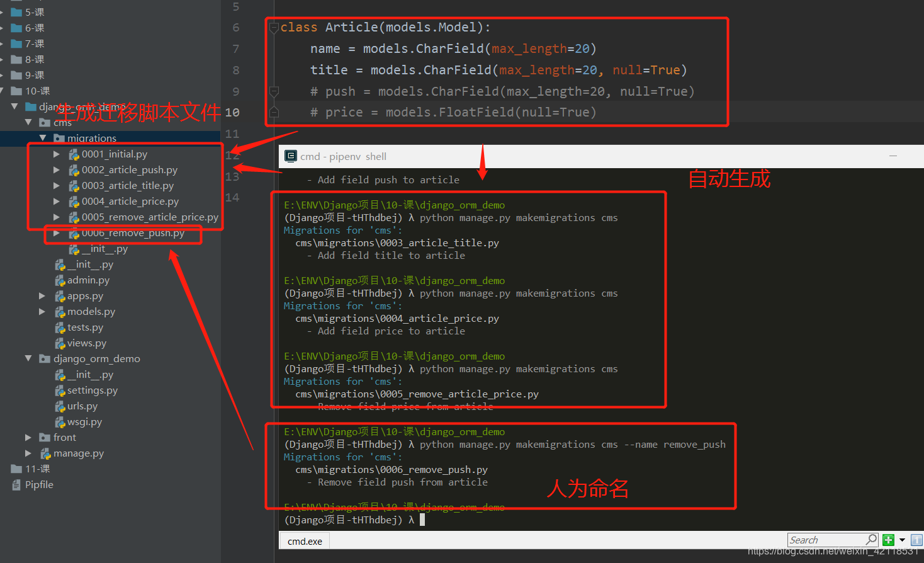The height and width of the screenshot is (563, 924).
Task: Select wsgi.py in project tree
Action: (x=84, y=422)
